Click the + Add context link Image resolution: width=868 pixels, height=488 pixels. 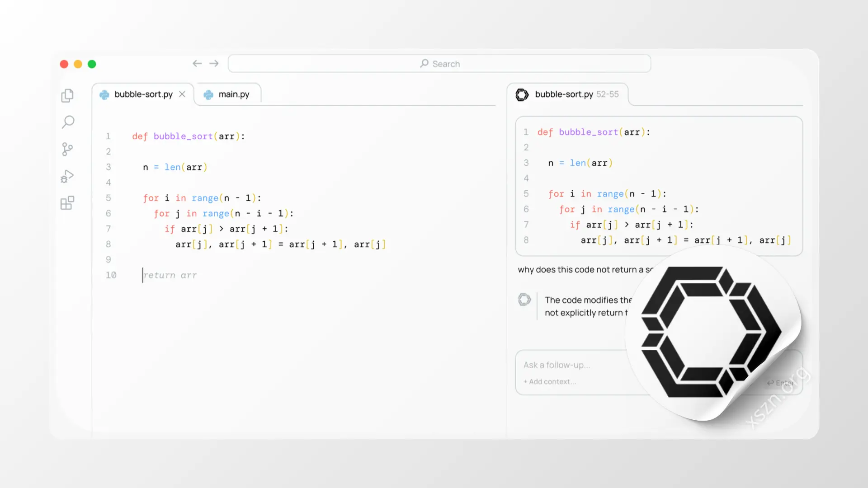[x=550, y=382]
